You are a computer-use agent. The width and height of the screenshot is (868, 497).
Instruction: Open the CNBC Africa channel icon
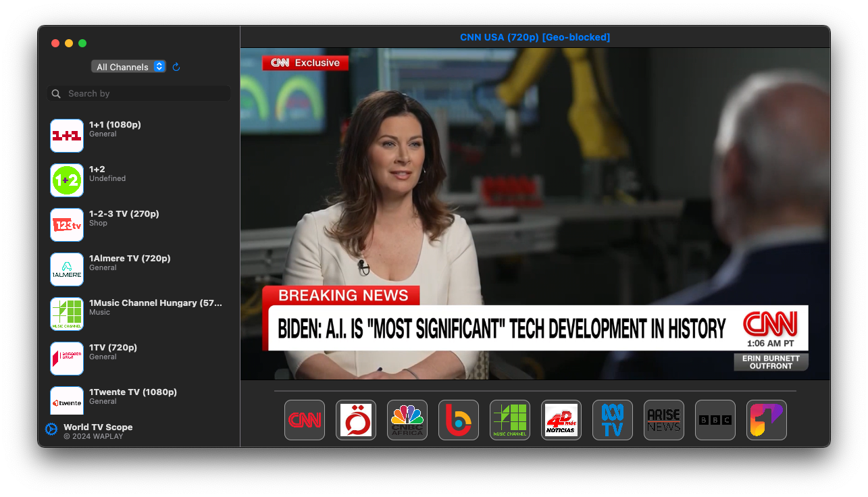(x=407, y=420)
